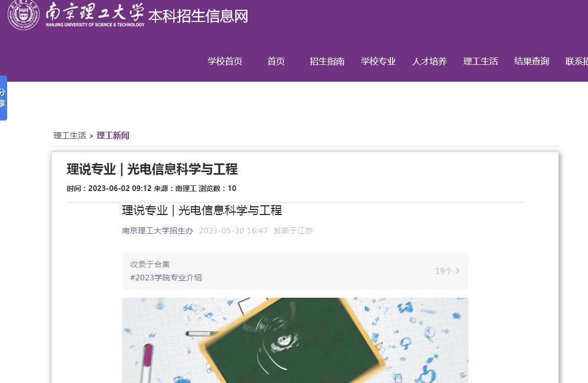Click the publish date 2023-05-30 16:47

pyautogui.click(x=233, y=231)
